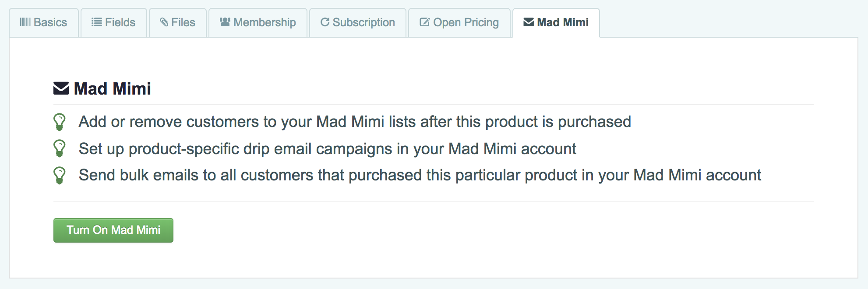
Task: Click the Turn On Mad Mimi button
Action: [x=113, y=230]
